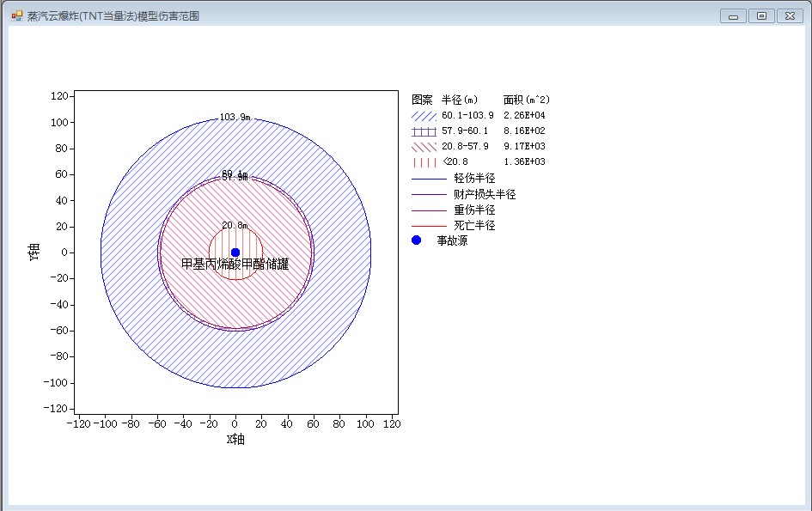The height and width of the screenshot is (511, 812).
Task: Click the 1.36E+03 area value
Action: (524, 162)
